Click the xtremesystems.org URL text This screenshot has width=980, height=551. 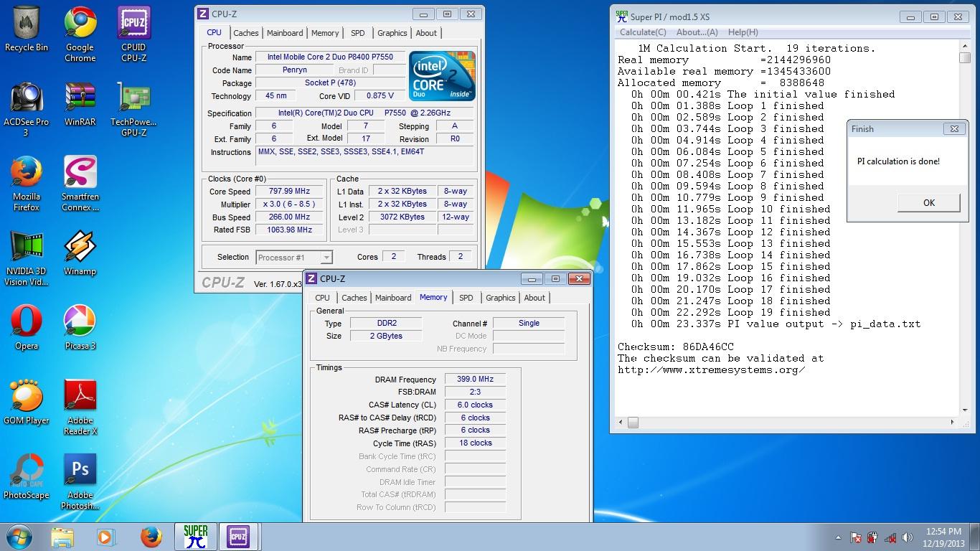pyautogui.click(x=711, y=369)
